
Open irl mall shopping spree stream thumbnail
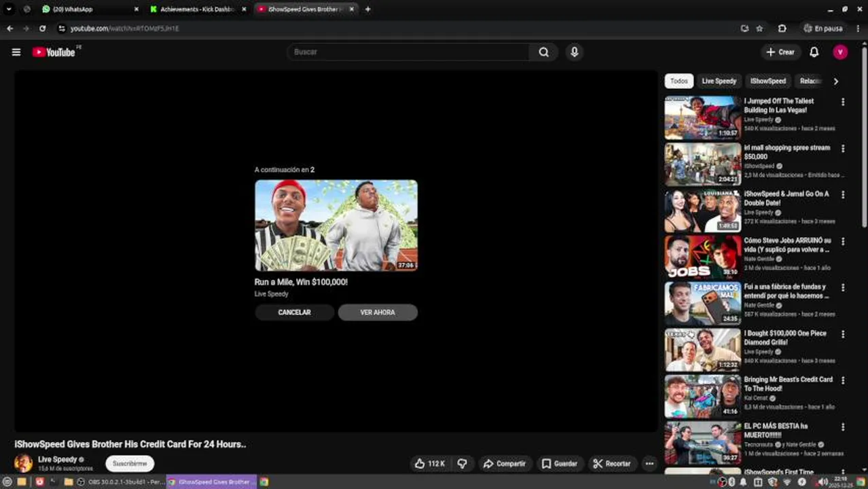[703, 164]
